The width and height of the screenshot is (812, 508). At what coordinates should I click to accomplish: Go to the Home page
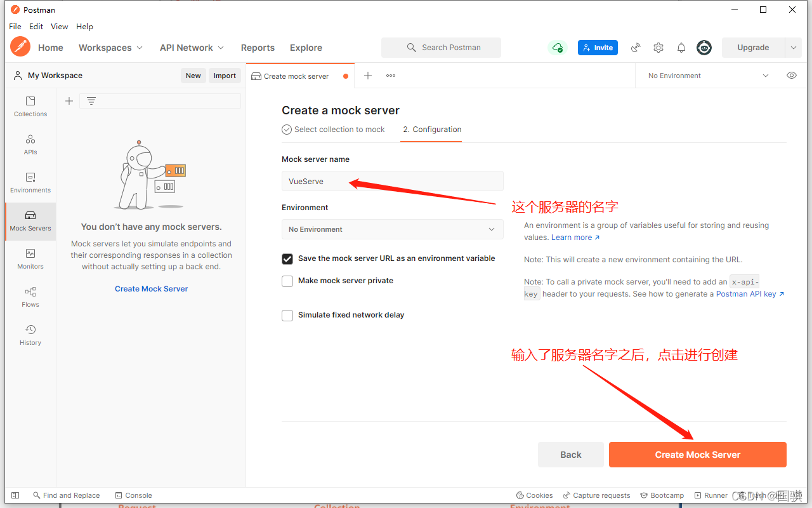pos(51,48)
